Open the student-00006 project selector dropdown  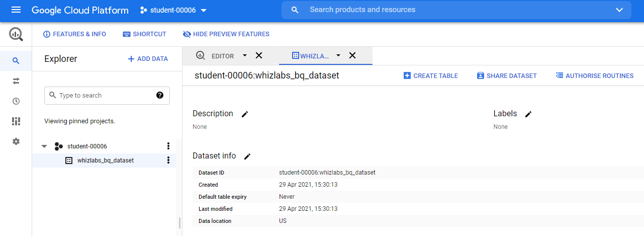tap(173, 10)
